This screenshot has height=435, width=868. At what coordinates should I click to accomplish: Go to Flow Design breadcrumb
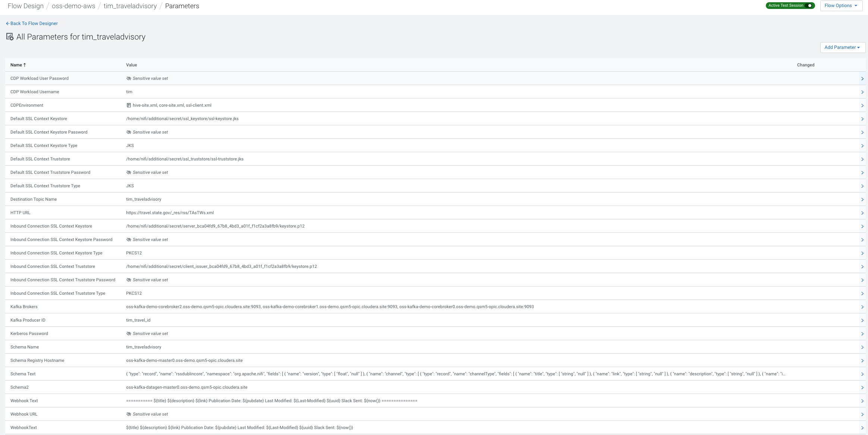(26, 6)
